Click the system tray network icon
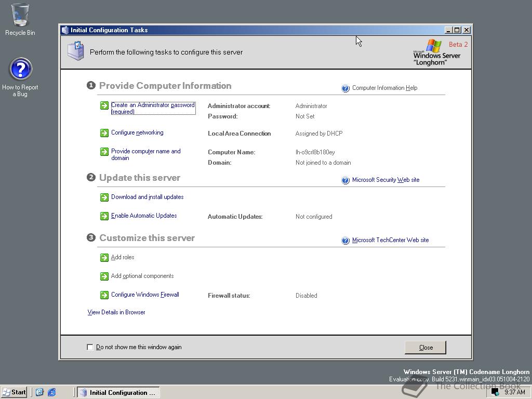 [x=495, y=393]
